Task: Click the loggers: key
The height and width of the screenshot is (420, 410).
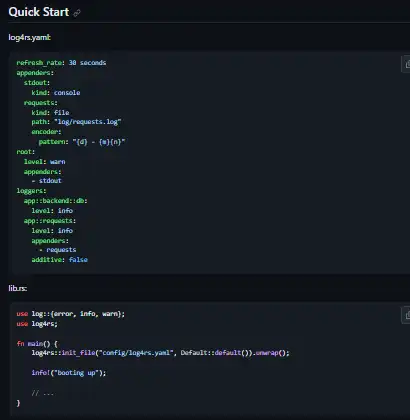Action: pos(31,191)
